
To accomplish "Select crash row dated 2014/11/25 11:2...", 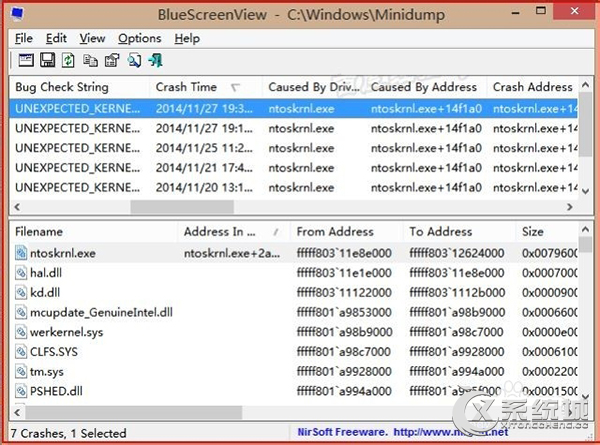I will click(293, 148).
